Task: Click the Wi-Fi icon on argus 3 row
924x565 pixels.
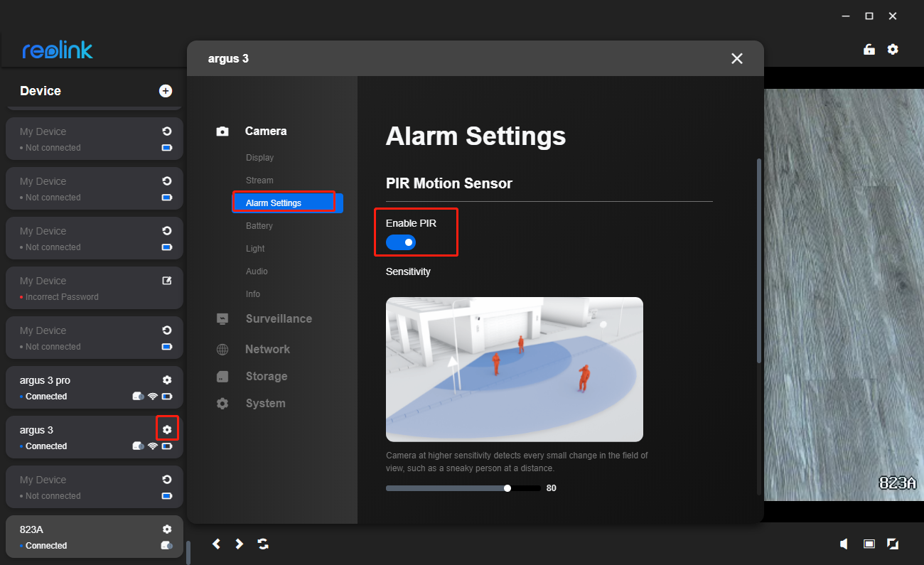Action: pos(152,446)
